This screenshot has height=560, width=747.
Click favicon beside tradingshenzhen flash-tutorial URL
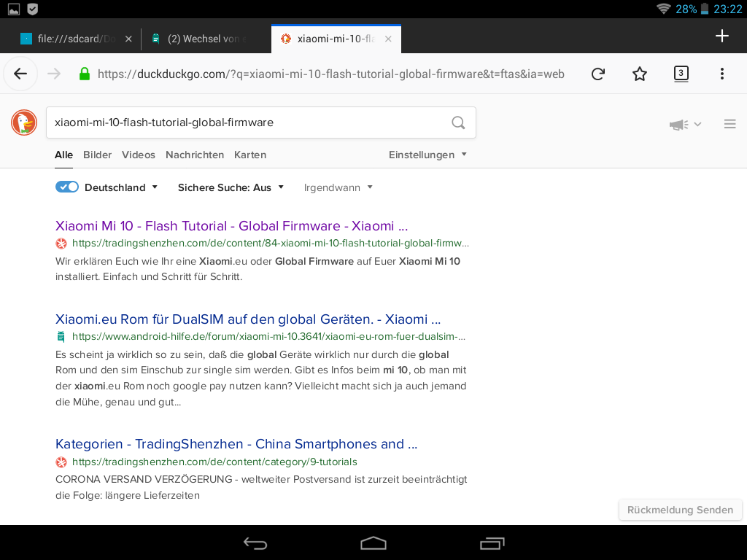coord(61,244)
